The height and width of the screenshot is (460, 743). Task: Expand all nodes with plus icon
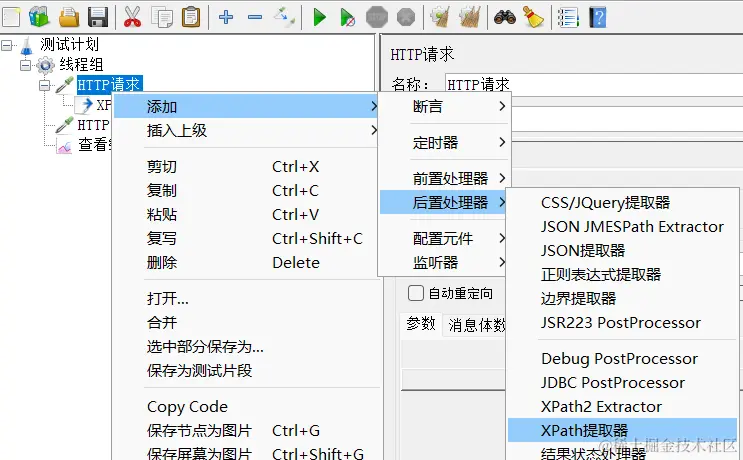[x=226, y=18]
